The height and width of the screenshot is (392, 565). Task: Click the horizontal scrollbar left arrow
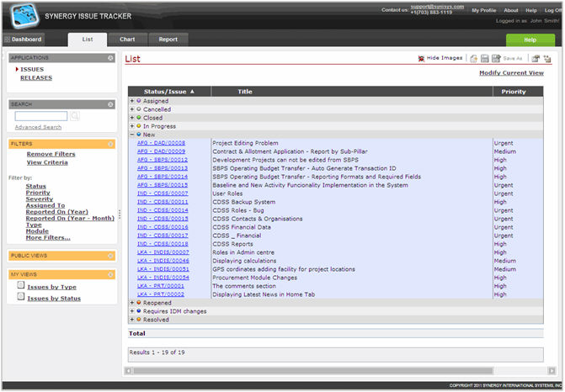(x=128, y=371)
